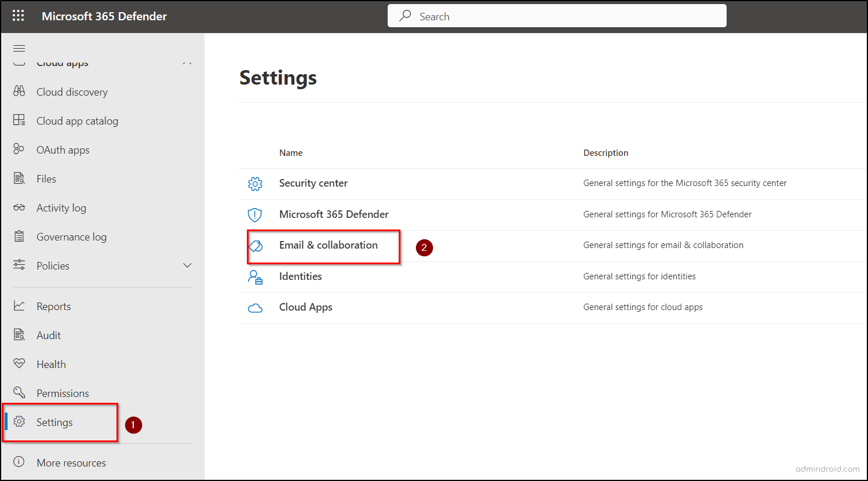Click the Identities person icon
Screen dimensions: 868x481
point(255,277)
